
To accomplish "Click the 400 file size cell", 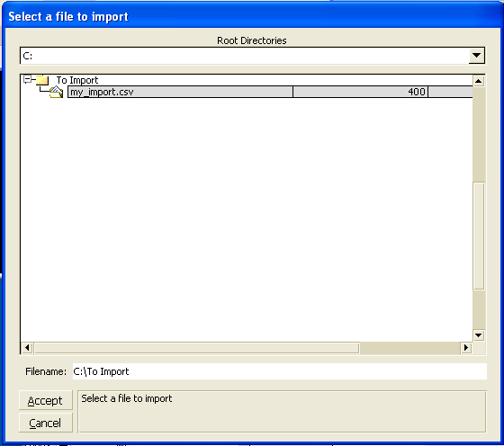I will coord(360,92).
